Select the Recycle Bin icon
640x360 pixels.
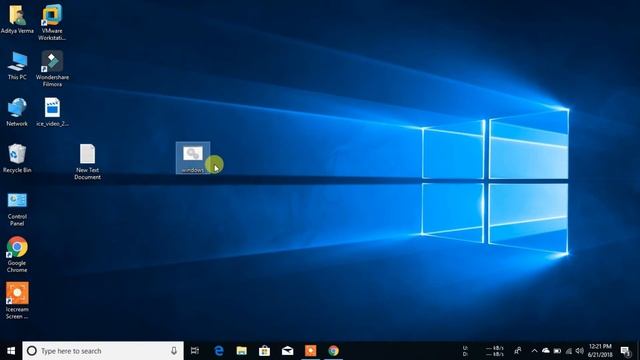(x=17, y=158)
